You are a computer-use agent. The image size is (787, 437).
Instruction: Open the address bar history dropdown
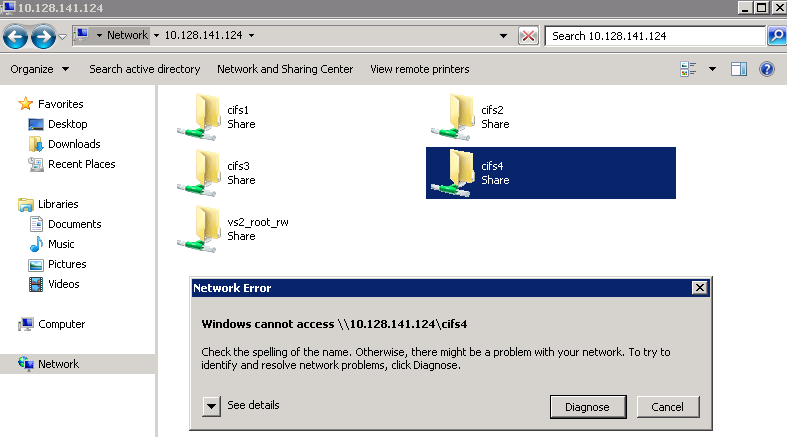point(504,36)
